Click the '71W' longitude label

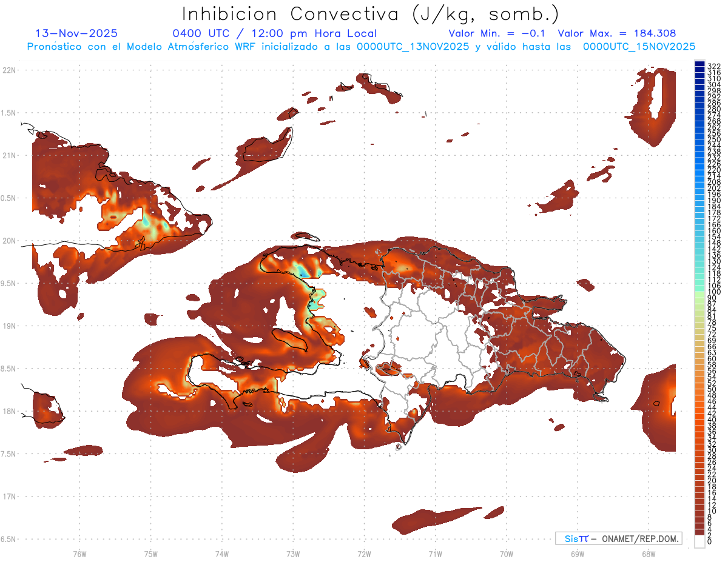point(435,554)
